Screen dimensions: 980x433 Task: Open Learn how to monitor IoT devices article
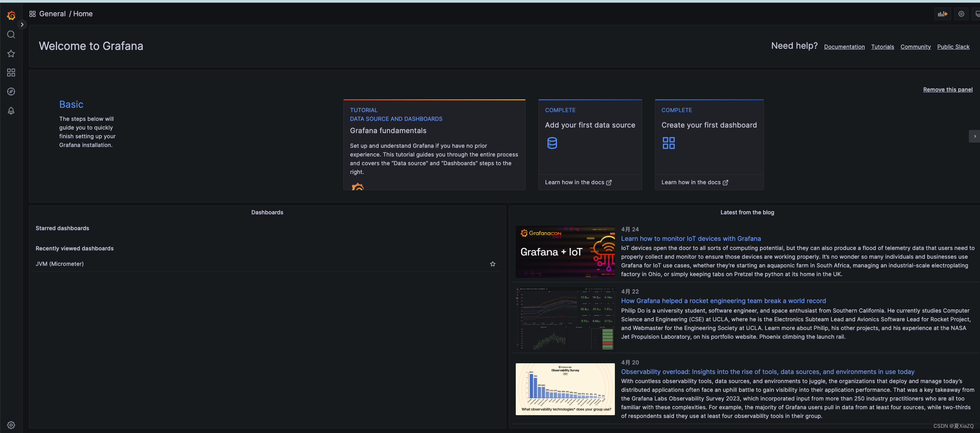[691, 238]
